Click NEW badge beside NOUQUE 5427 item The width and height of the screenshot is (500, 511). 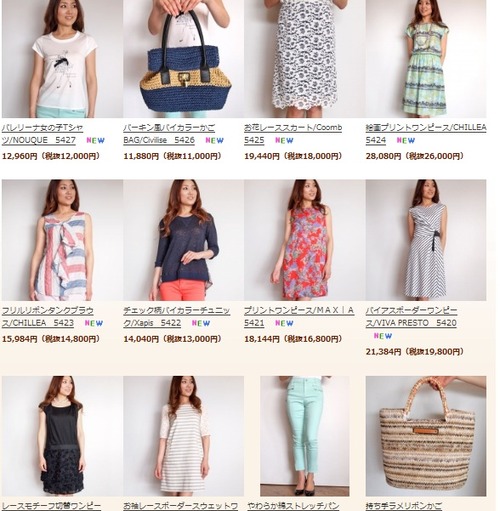coord(96,140)
